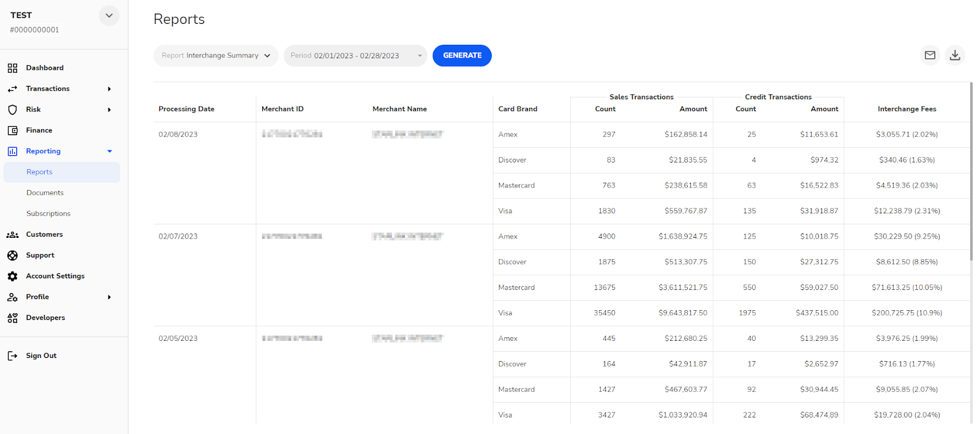Open the Subscriptions submenu item
The image size is (980, 434).
(x=48, y=214)
